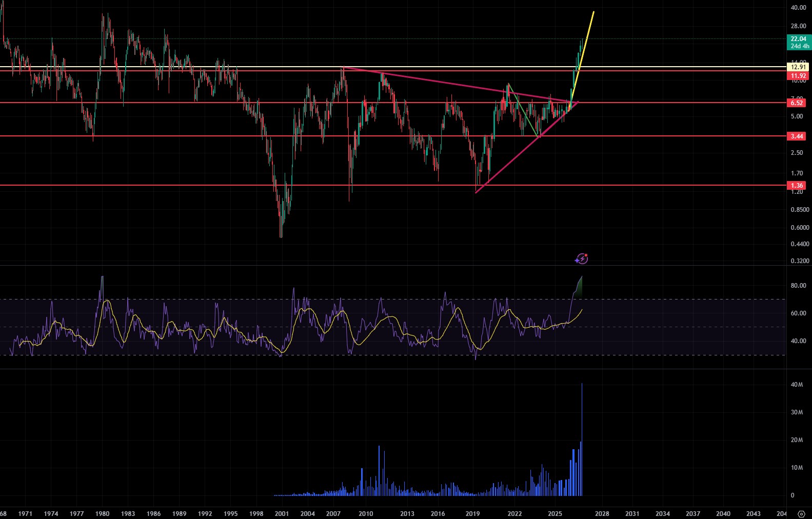Click the 80.00 RSI scale label
This screenshot has width=812, height=519.
(798, 286)
